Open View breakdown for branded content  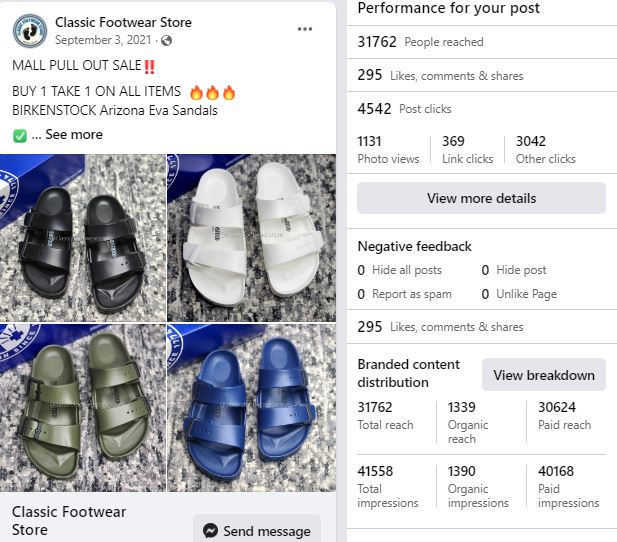click(543, 375)
